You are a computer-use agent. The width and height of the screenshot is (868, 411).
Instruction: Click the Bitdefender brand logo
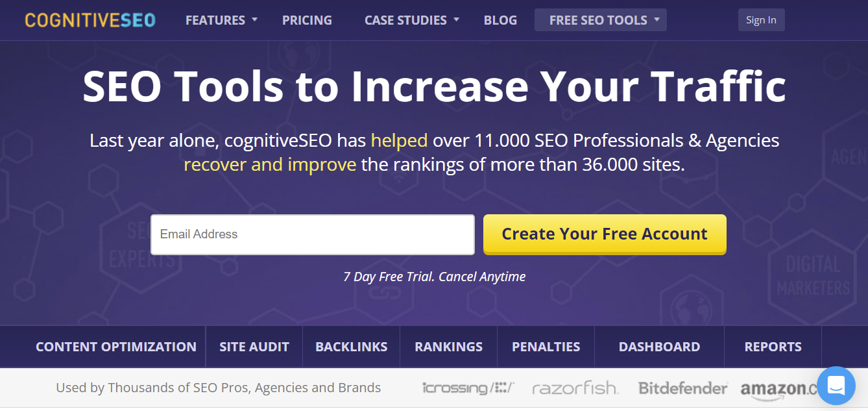coord(682,387)
